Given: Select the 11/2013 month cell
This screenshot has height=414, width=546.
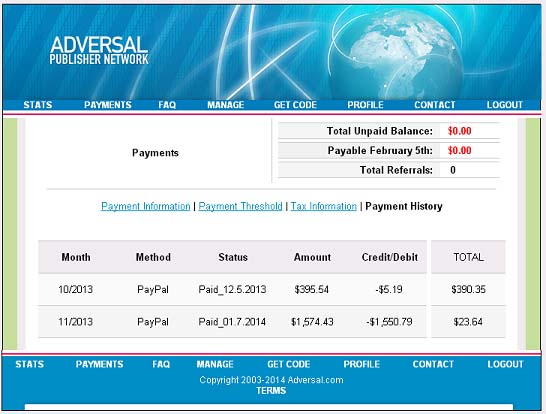Looking at the screenshot, I should [76, 321].
